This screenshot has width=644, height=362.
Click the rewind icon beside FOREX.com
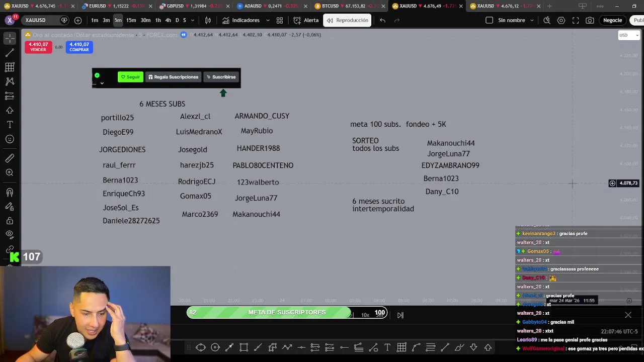click(x=184, y=35)
